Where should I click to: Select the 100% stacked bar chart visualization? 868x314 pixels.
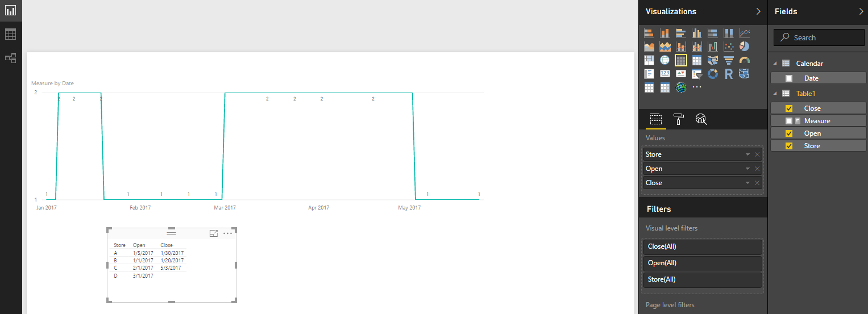[x=713, y=33]
